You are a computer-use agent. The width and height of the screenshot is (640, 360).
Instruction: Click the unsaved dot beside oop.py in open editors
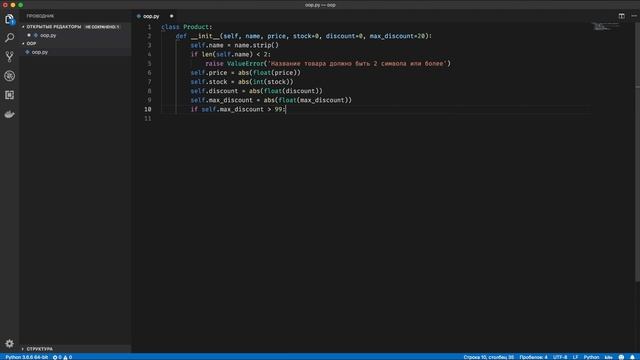point(29,35)
